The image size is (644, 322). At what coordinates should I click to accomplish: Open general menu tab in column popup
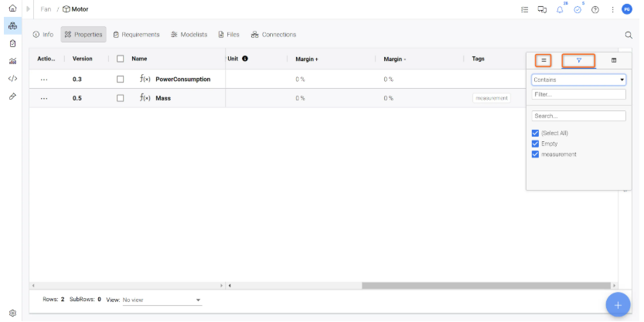(543, 60)
